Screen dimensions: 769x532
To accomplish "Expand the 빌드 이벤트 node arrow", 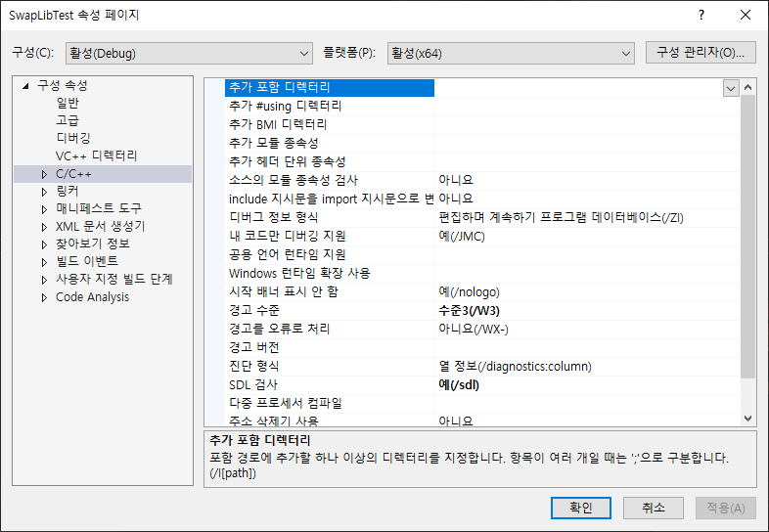I will (x=44, y=262).
